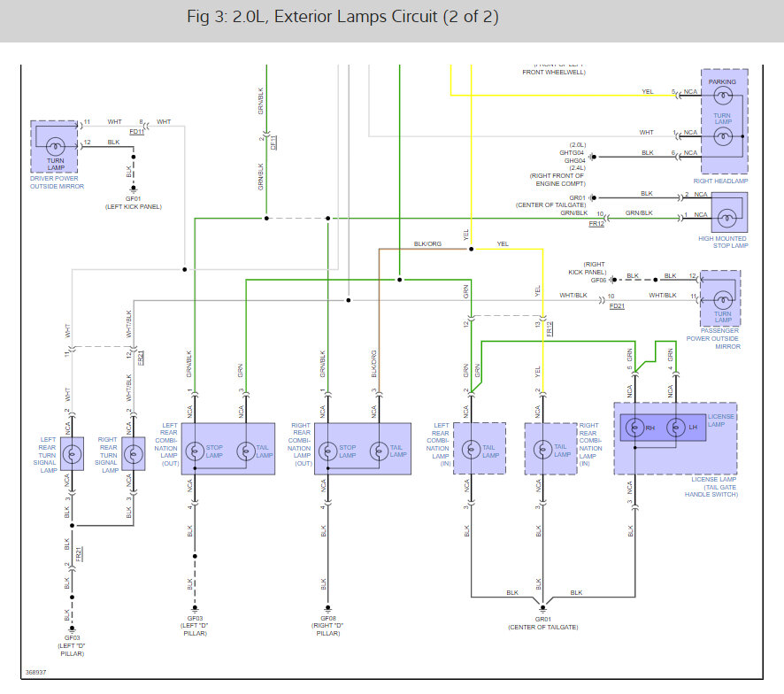Click the GHG04 ground label
Viewport: 784px width, 694px height.
point(574,160)
